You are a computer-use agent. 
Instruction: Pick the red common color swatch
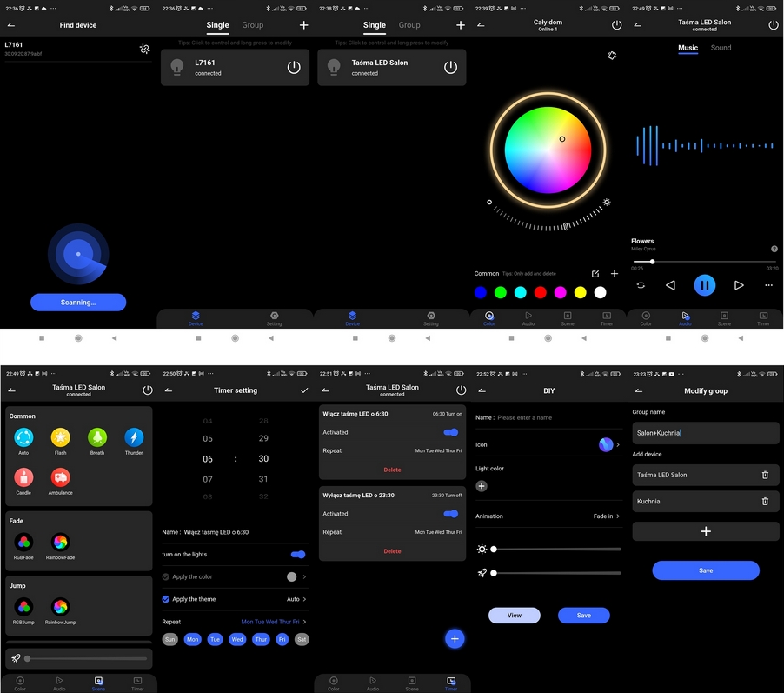point(541,293)
